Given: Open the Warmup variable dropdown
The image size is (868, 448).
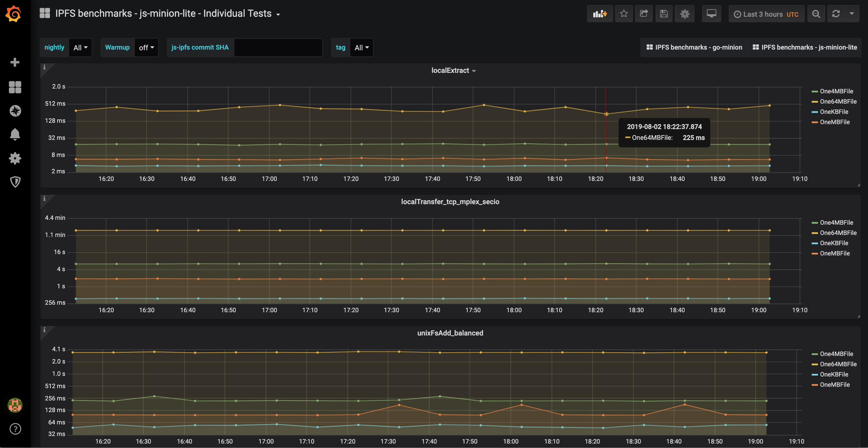Looking at the screenshot, I should tap(146, 48).
